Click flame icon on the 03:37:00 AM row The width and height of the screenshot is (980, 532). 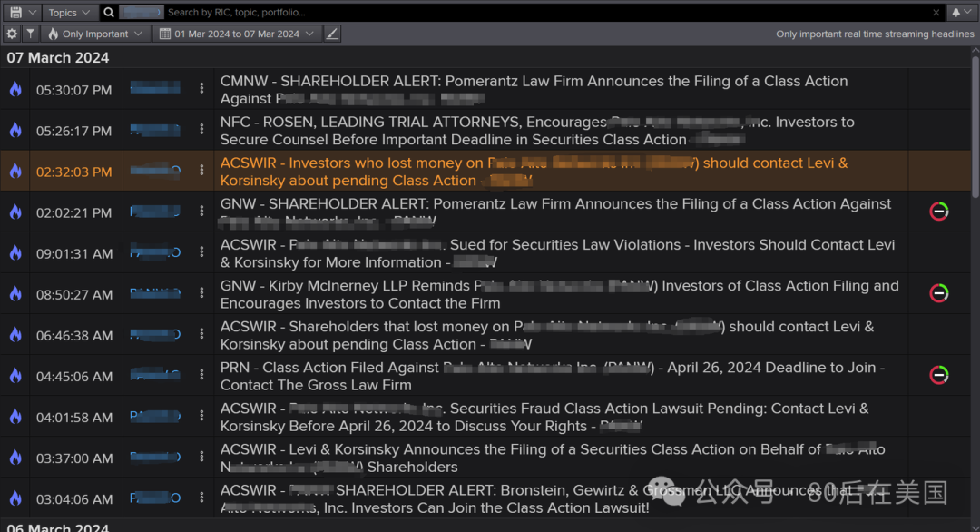[15, 458]
